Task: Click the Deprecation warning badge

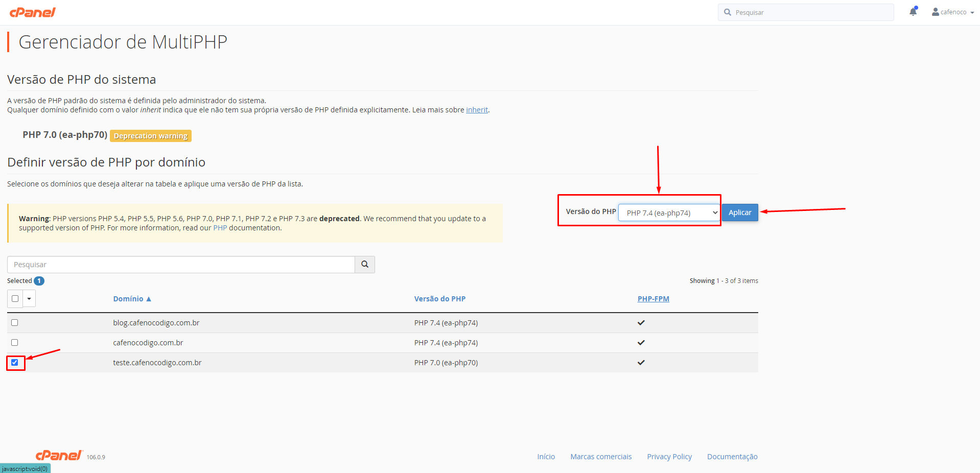Action: tap(151, 136)
